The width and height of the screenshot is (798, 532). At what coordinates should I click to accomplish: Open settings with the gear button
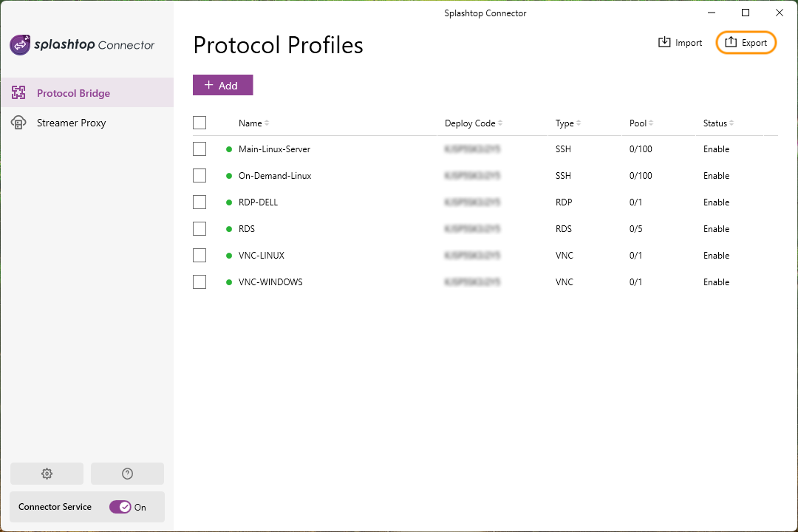47,474
